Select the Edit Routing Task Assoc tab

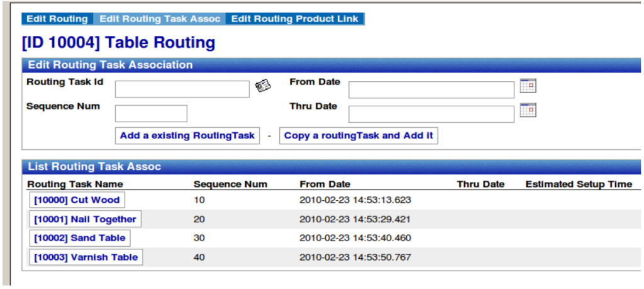click(x=160, y=19)
